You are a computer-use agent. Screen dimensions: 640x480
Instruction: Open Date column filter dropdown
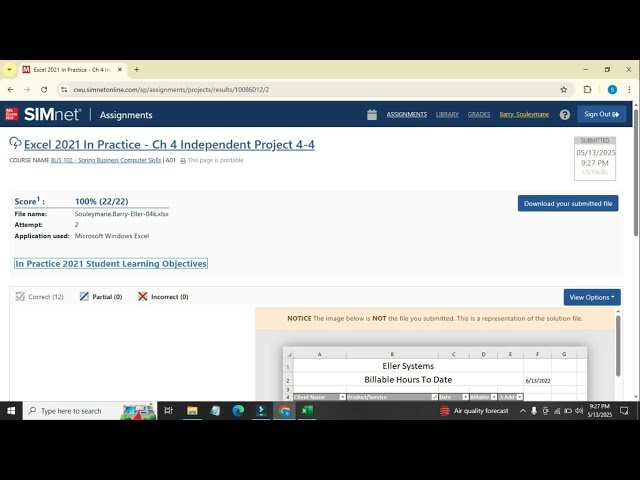[x=465, y=397]
